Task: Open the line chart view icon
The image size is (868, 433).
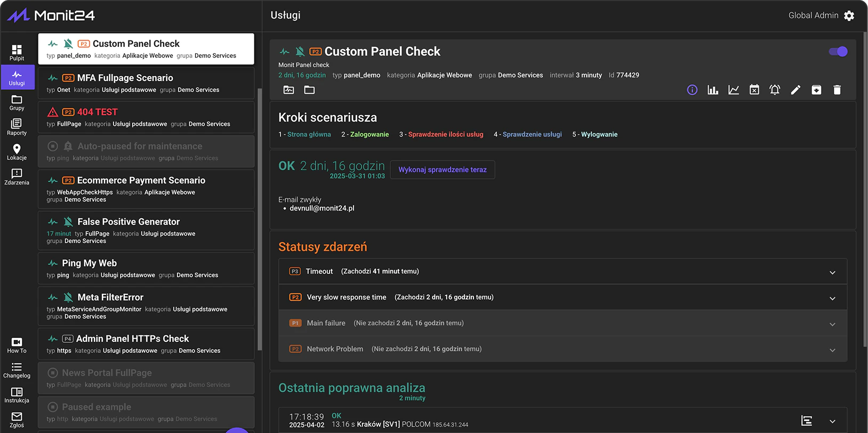Action: pyautogui.click(x=734, y=90)
